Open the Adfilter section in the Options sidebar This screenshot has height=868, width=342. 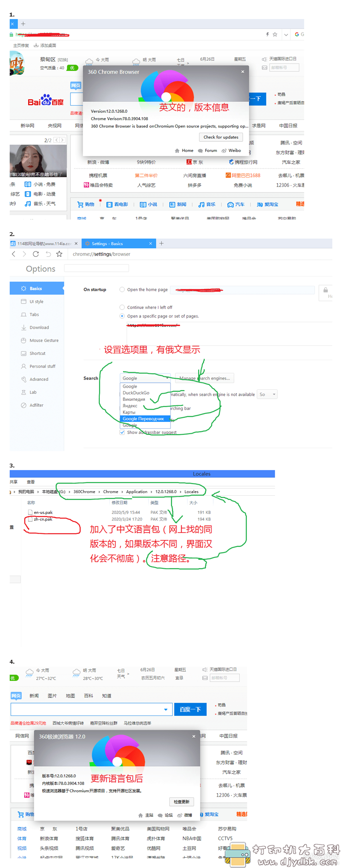click(37, 405)
